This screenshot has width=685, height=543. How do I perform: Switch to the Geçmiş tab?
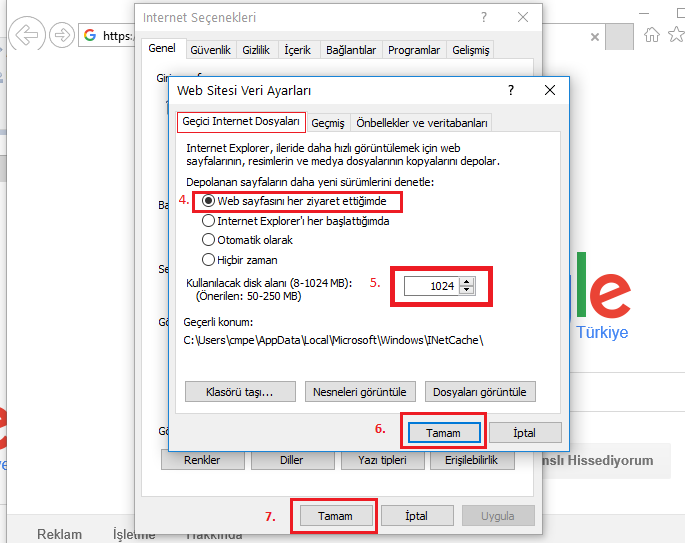click(328, 123)
